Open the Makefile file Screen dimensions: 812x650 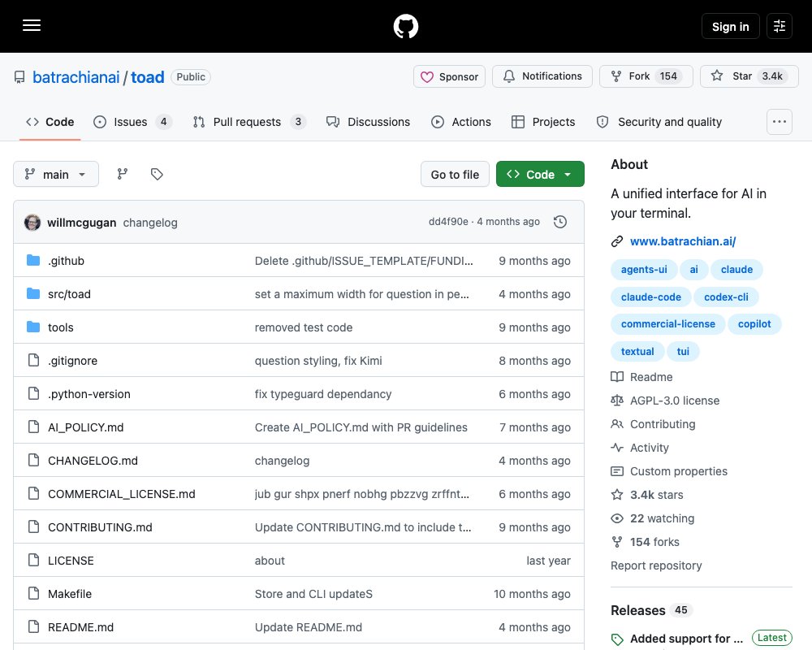pos(70,593)
